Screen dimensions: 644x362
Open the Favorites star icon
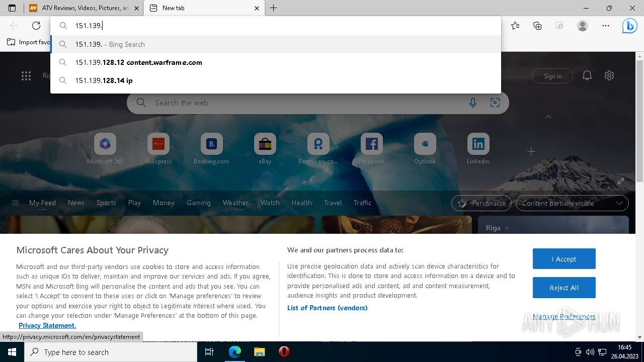point(515,26)
